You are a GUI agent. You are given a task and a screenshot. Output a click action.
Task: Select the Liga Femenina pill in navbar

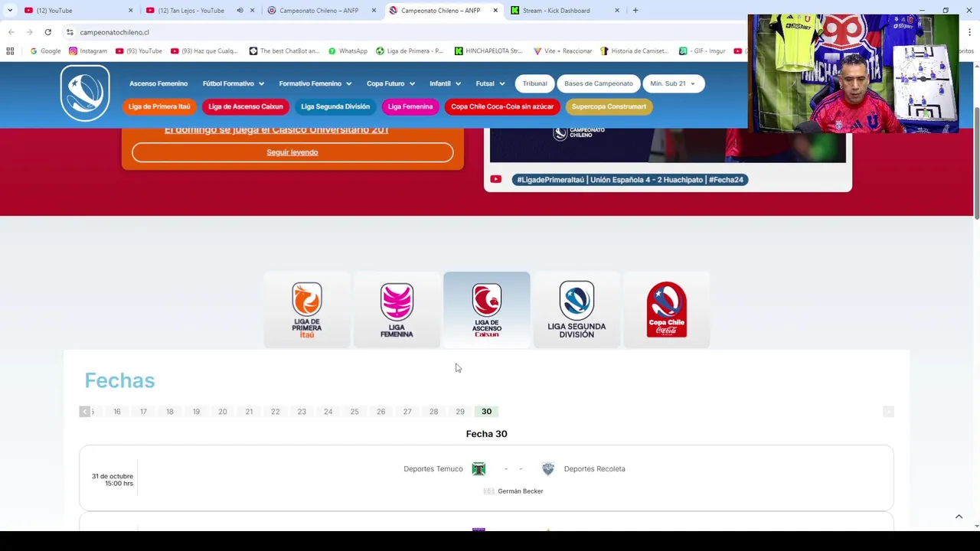[x=410, y=106]
